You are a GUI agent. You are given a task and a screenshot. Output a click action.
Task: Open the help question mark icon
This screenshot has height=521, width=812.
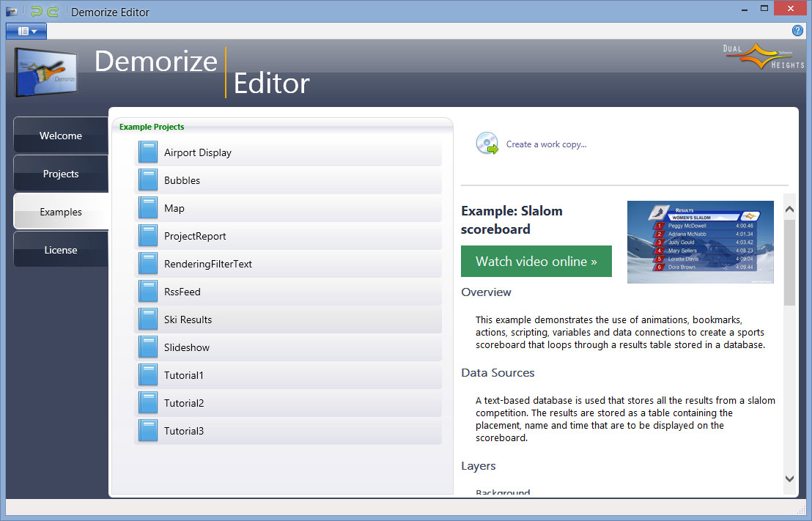(x=798, y=31)
